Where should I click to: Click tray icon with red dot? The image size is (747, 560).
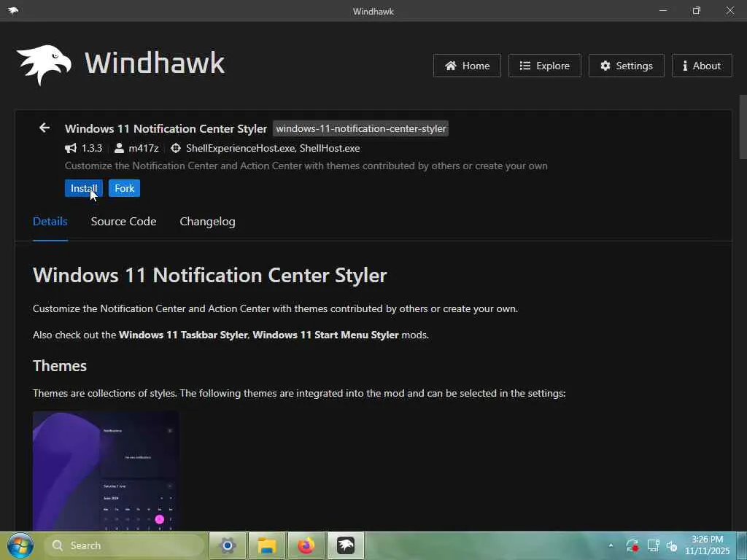coord(632,545)
